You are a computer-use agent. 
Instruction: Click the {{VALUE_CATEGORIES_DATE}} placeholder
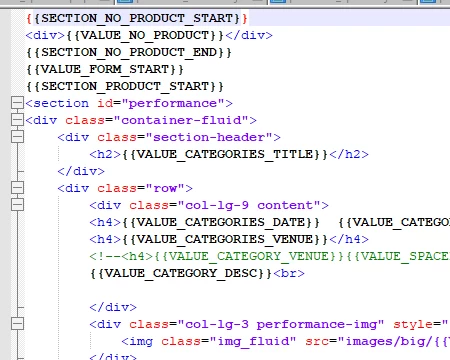click(x=221, y=222)
